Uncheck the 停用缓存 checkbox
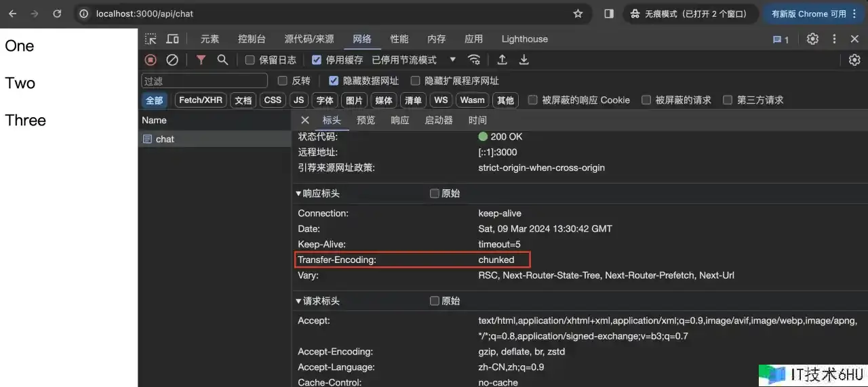The width and height of the screenshot is (868, 387). click(x=317, y=60)
